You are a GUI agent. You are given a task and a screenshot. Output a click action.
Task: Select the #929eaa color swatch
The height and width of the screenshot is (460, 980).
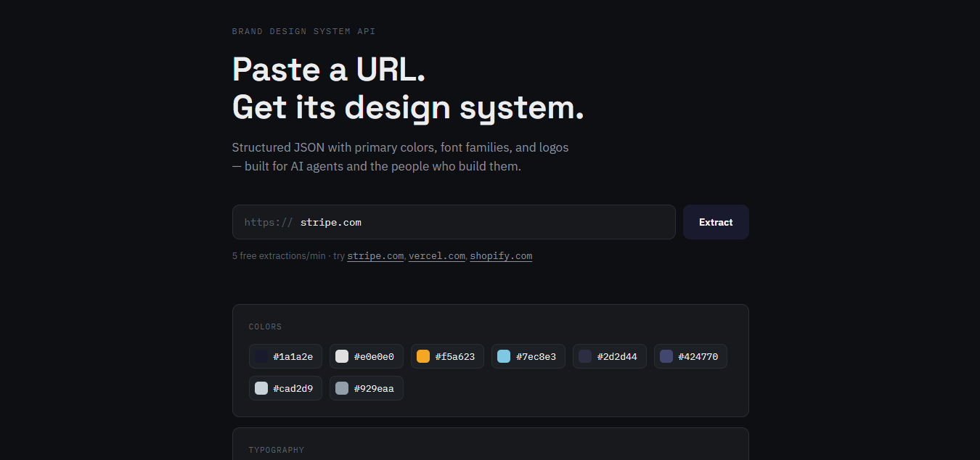coord(367,388)
